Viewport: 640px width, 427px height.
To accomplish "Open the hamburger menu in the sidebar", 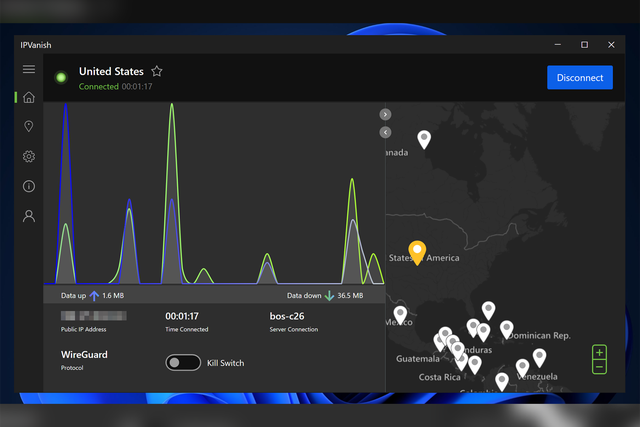I will point(29,69).
